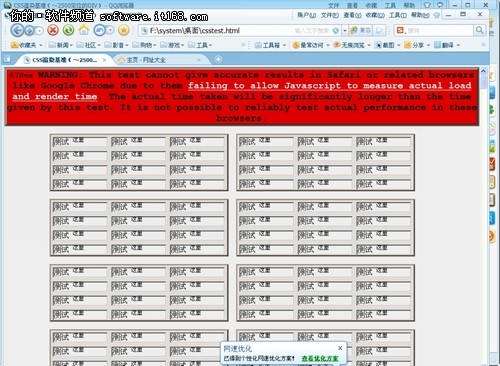500x366 pixels.
Task: Show hidden tools via chevron after 翻译
Action: tap(484, 45)
